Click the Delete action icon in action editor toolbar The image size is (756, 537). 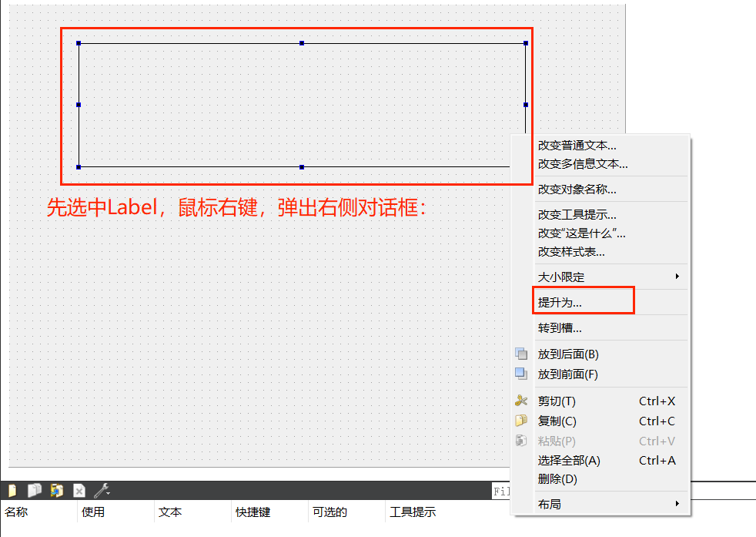pyautogui.click(x=79, y=491)
